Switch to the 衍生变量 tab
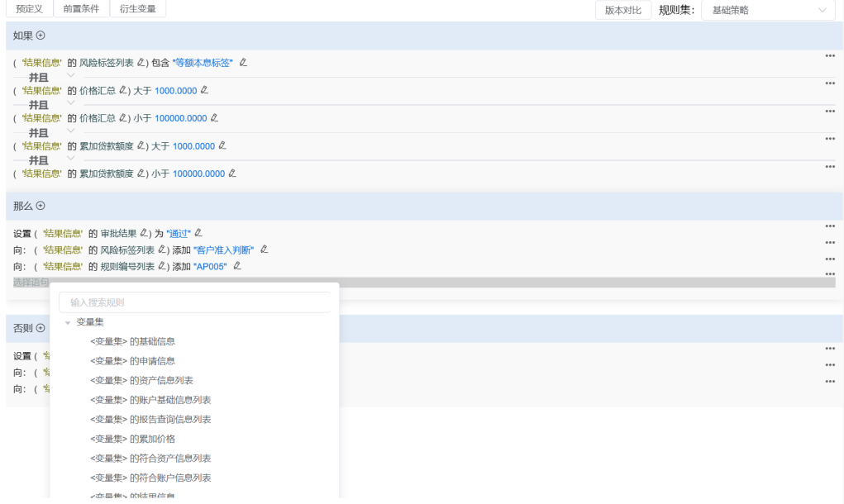The width and height of the screenshot is (844, 504). (x=137, y=9)
